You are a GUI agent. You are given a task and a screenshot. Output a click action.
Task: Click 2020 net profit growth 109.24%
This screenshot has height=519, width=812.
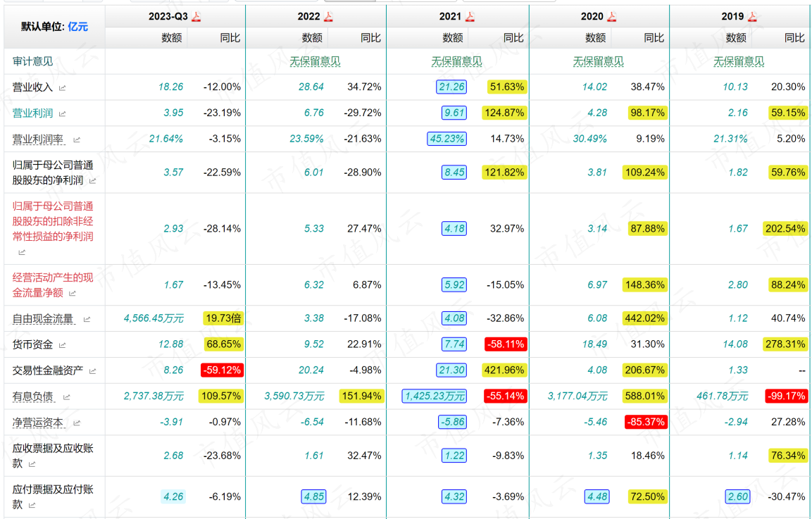[644, 172]
